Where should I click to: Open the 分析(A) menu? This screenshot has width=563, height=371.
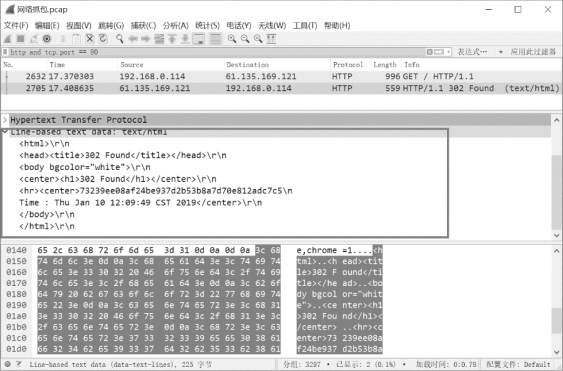coord(176,25)
